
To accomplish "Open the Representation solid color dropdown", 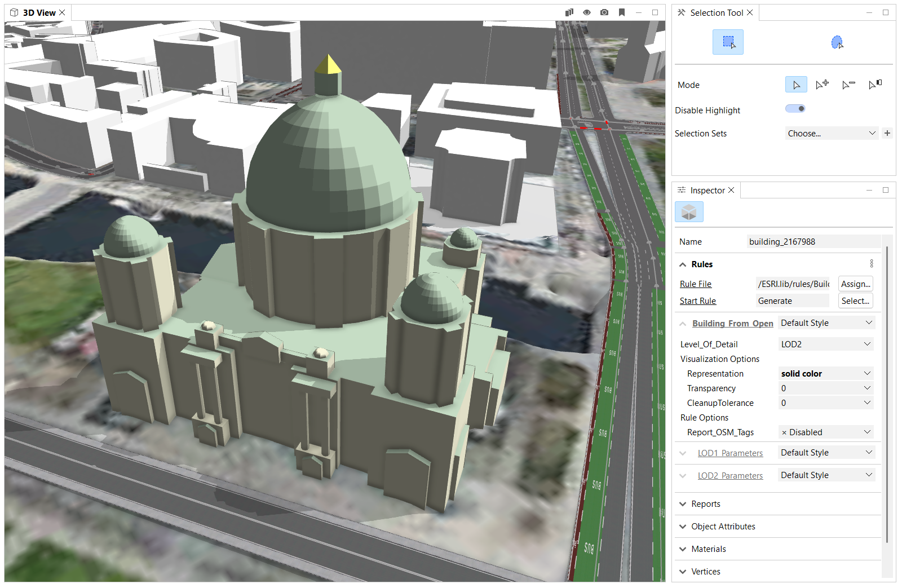I will pos(826,373).
